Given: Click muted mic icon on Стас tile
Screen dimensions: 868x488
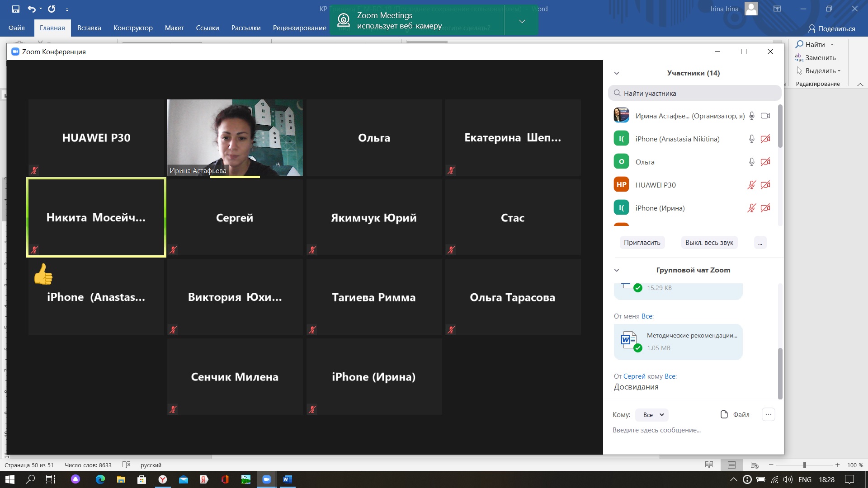Looking at the screenshot, I should click(x=451, y=250).
